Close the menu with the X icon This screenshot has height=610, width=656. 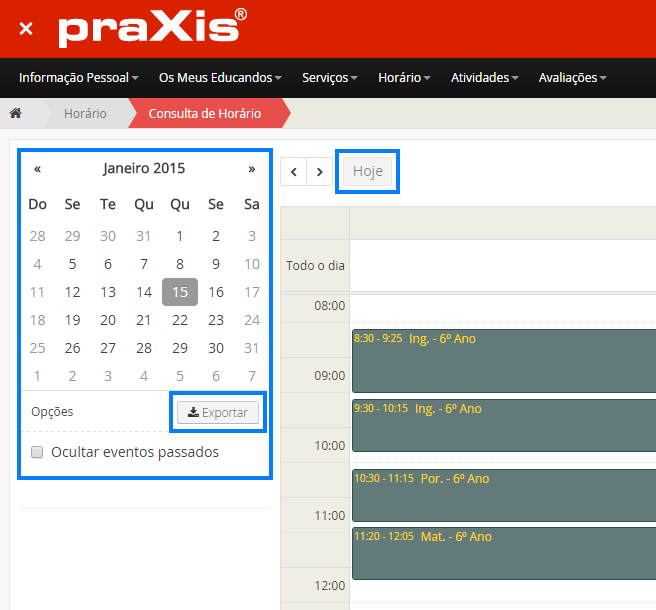[26, 29]
